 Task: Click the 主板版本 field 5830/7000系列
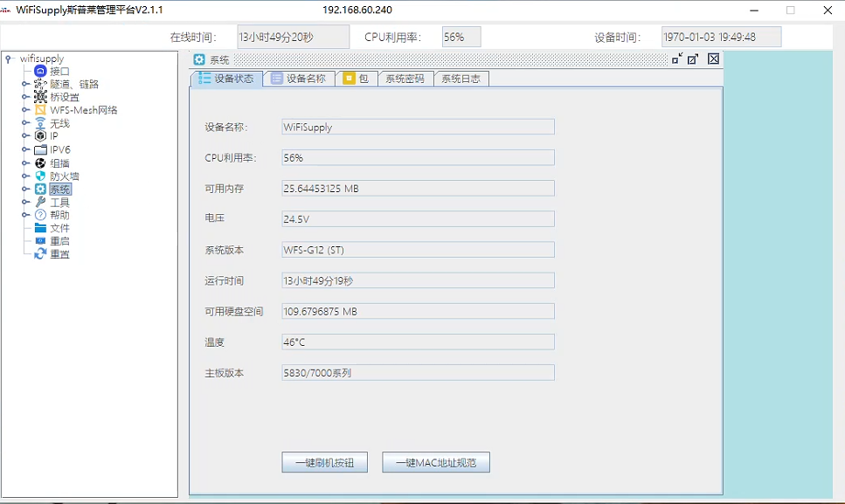419,373
